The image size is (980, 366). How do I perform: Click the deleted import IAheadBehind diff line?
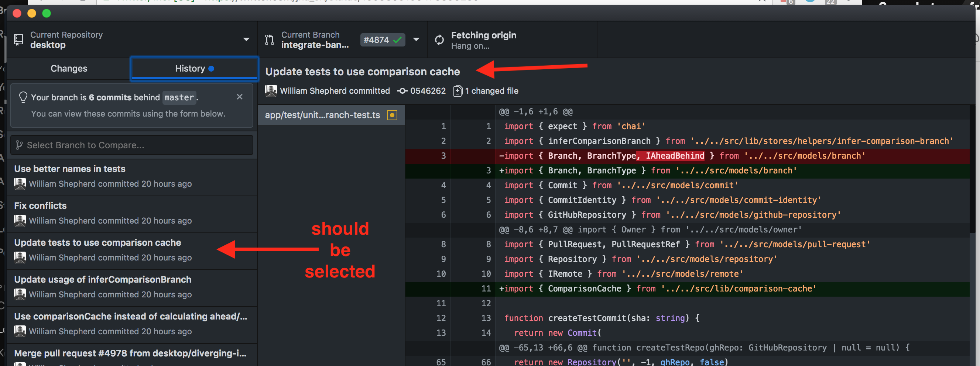point(687,156)
